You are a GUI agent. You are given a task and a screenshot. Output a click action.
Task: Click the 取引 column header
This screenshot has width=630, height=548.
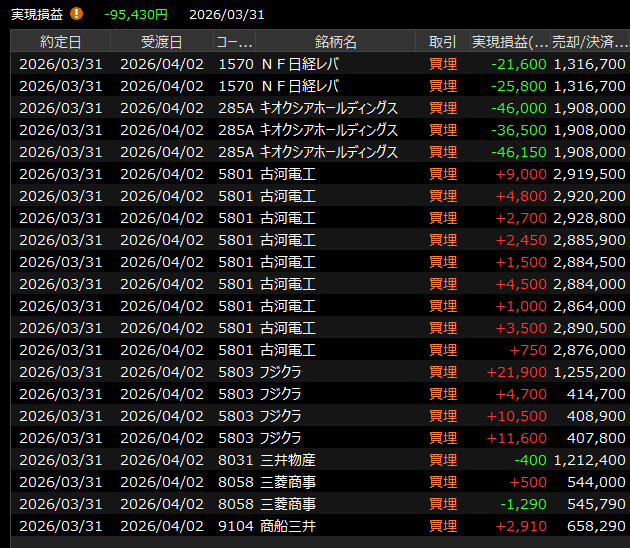click(x=442, y=41)
